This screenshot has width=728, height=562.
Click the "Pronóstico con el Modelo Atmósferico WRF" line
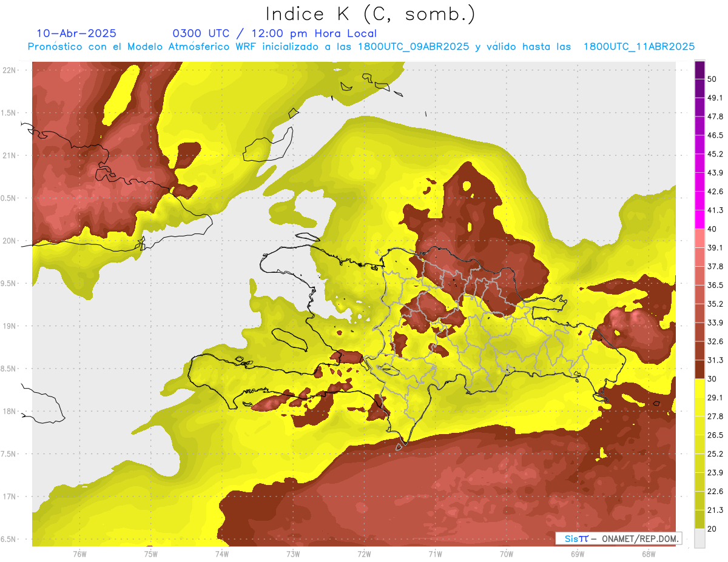coord(361,47)
